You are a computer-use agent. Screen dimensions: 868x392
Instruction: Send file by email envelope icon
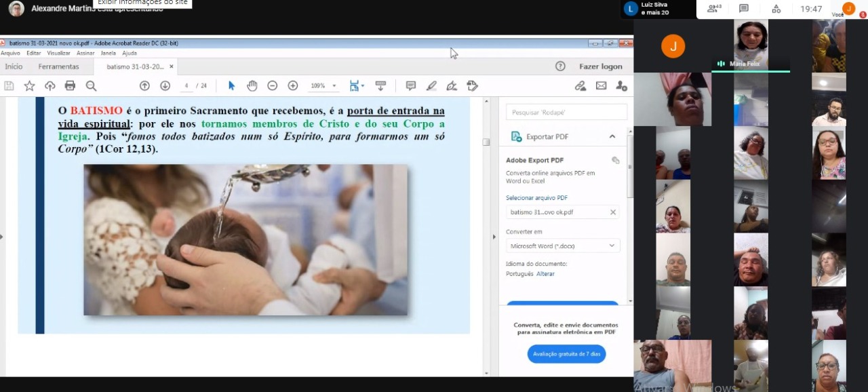[x=601, y=85]
